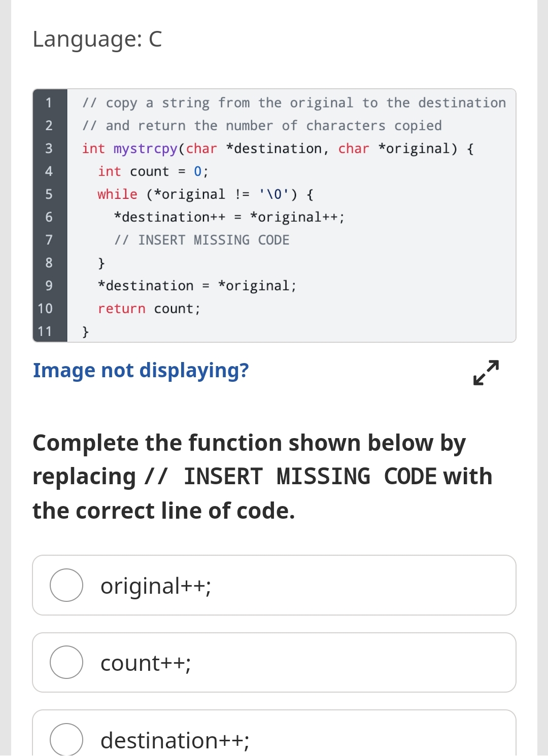
Task: Click the mystrcpy function signature line
Action: (x=278, y=148)
